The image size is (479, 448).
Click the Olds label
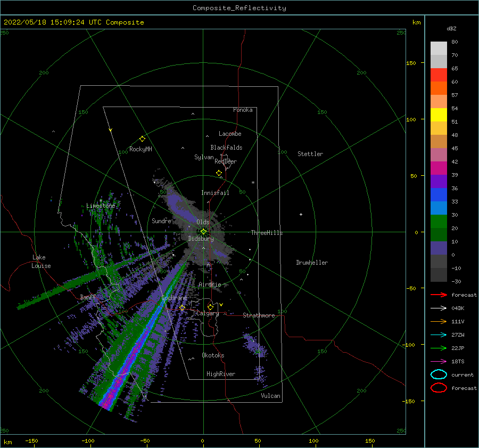[x=203, y=222]
